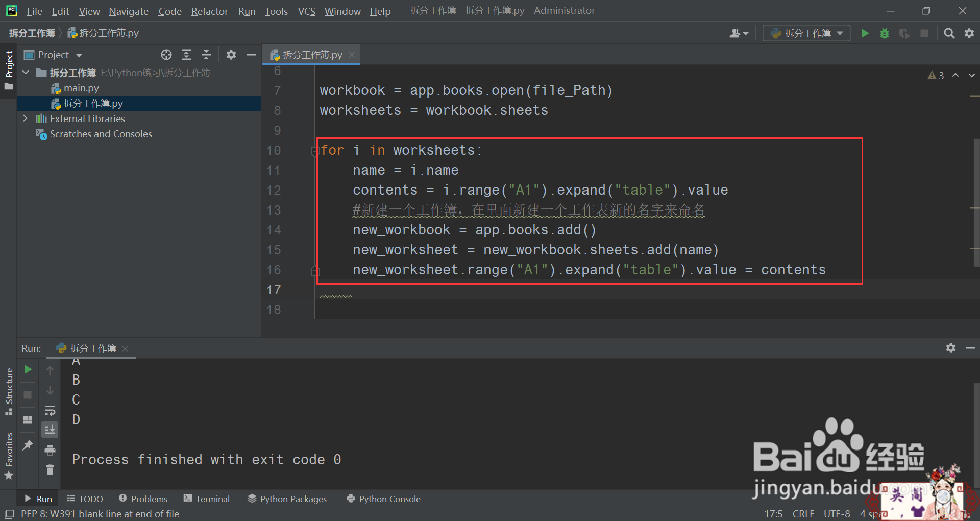The width and height of the screenshot is (980, 521).
Task: Open Run panel settings gear
Action: click(x=950, y=348)
